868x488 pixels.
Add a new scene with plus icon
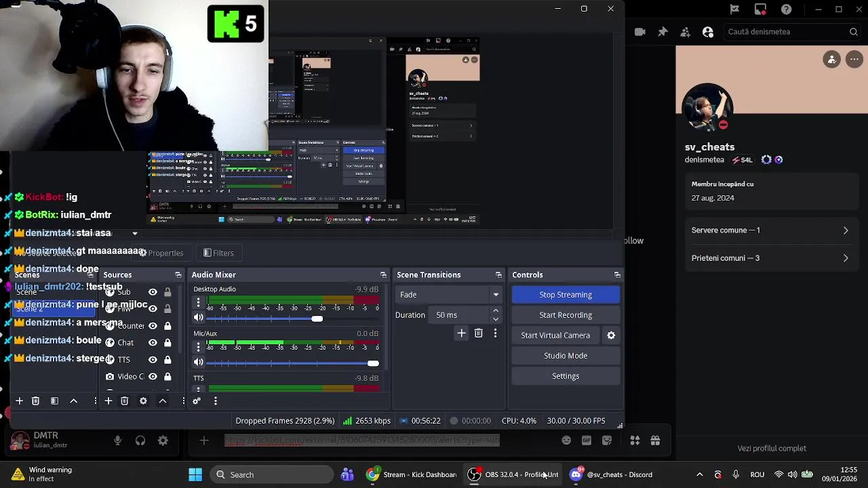point(19,401)
